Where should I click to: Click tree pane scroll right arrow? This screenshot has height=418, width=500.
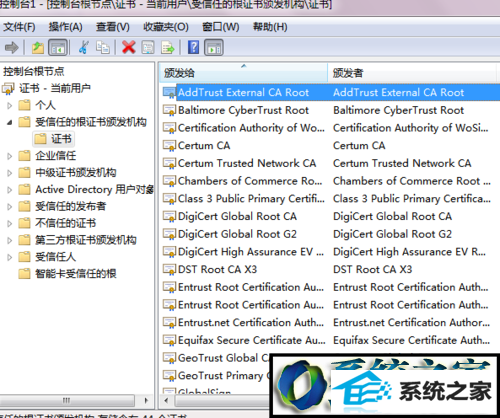(x=146, y=400)
